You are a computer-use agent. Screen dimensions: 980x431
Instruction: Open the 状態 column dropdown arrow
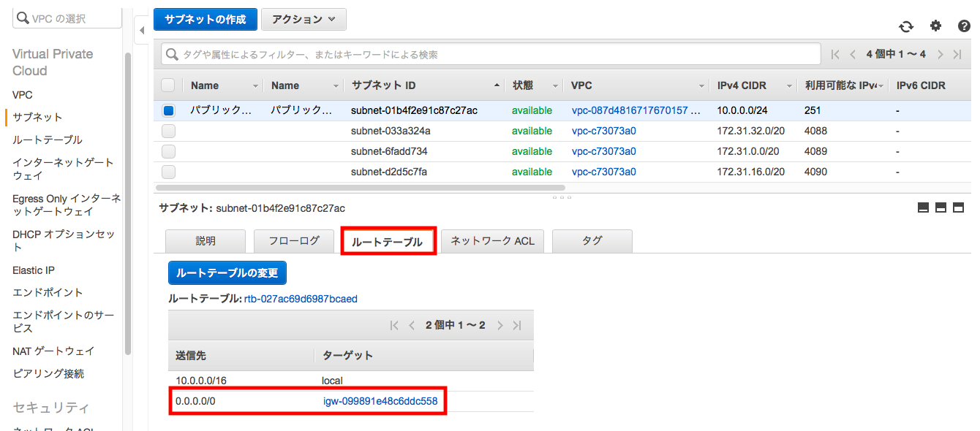coord(556,85)
